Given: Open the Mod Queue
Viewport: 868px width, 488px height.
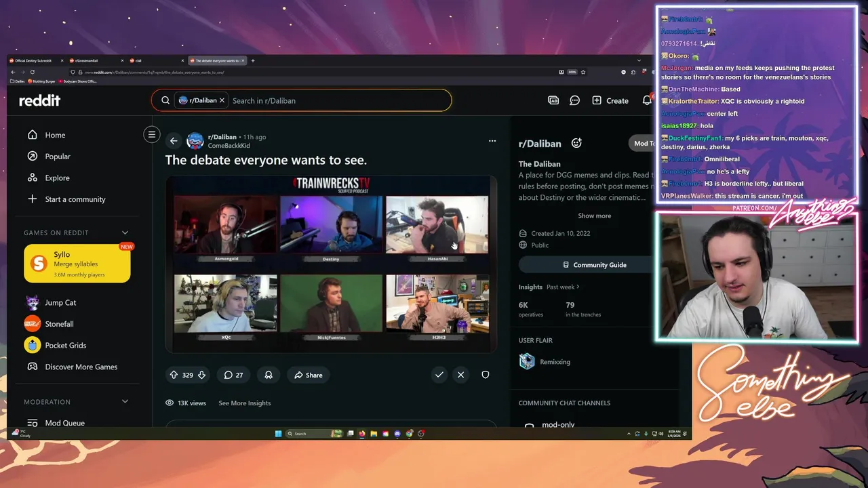Looking at the screenshot, I should [x=56, y=423].
